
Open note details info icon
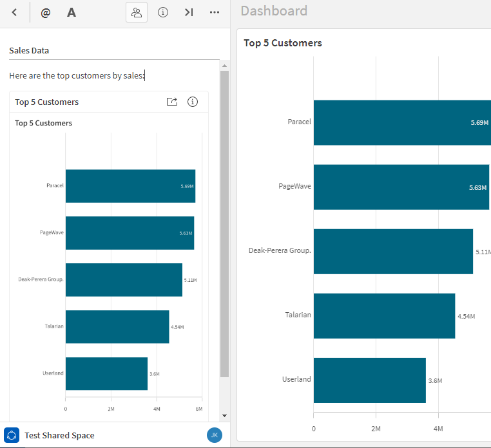click(163, 12)
